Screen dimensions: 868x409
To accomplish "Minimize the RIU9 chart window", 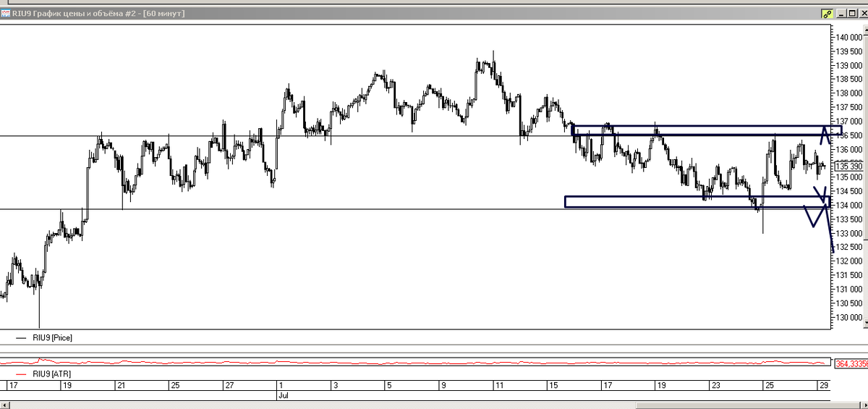I will tap(841, 13).
